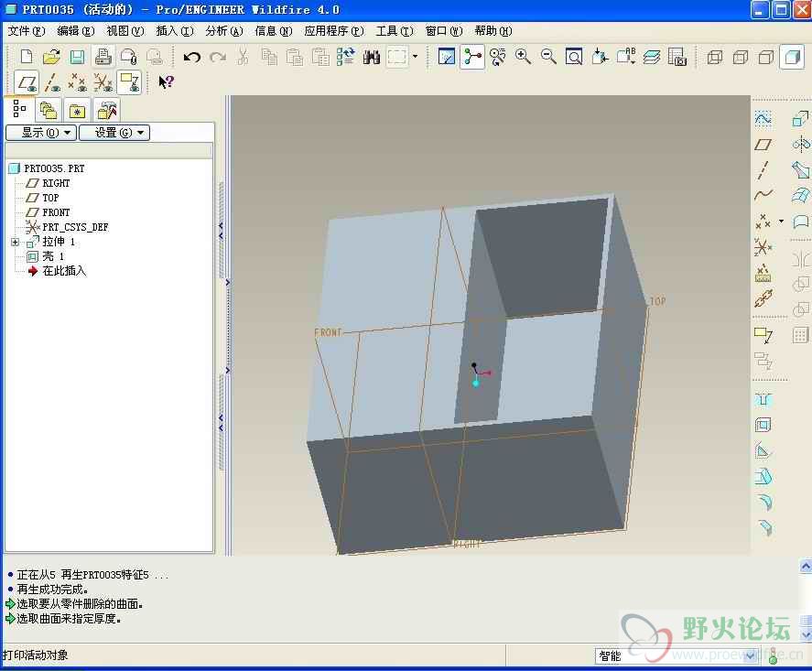Expand the 拉伸 1 tree node
812x671 pixels.
click(x=15, y=242)
